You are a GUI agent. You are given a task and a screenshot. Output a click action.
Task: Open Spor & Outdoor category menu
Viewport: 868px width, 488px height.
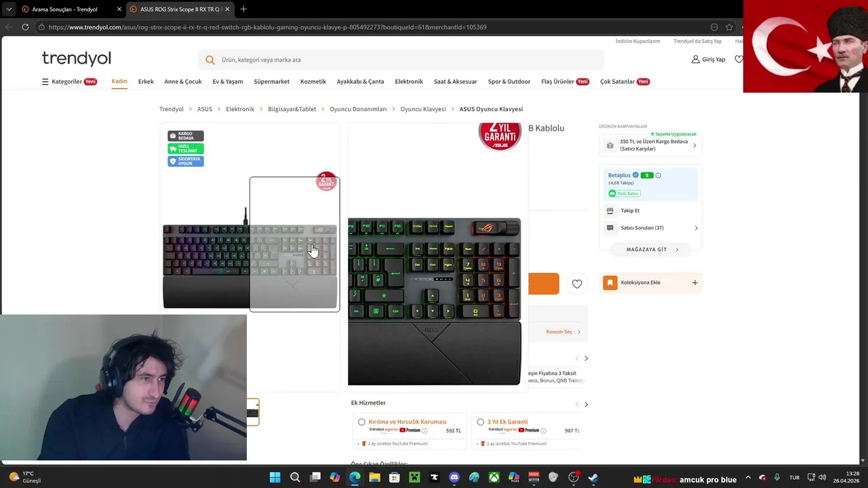pos(509,81)
